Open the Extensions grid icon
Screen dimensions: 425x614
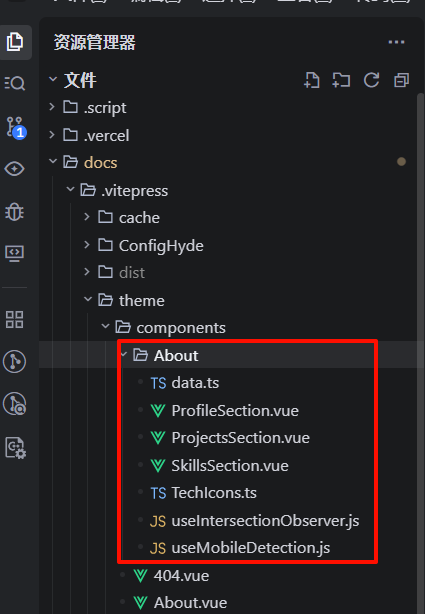[14, 320]
